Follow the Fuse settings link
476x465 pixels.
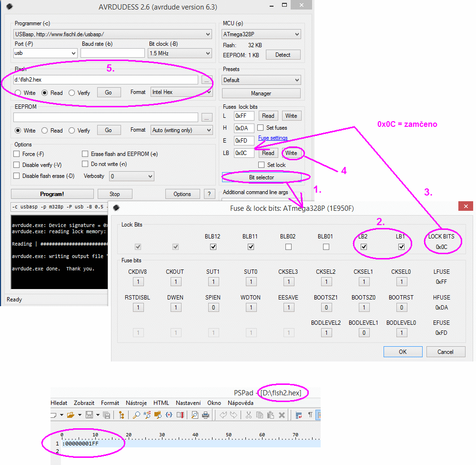[x=273, y=138]
